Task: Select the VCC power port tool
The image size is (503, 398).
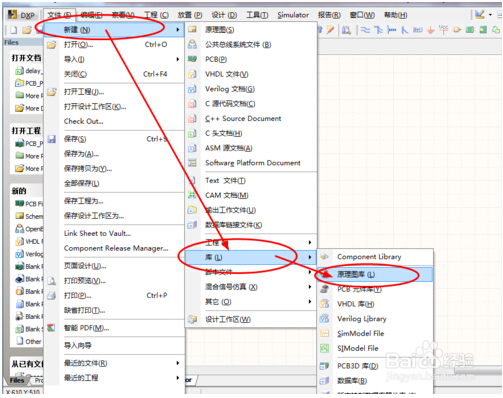Action: (x=443, y=29)
